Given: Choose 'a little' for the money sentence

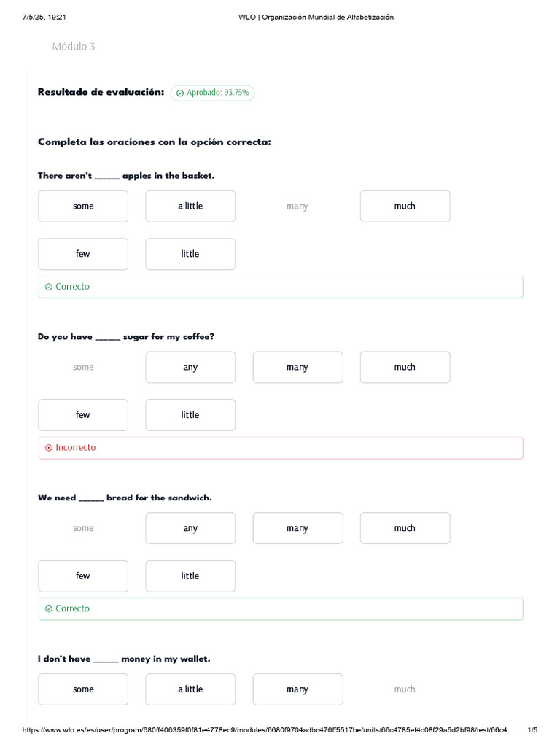Looking at the screenshot, I should point(190,689).
